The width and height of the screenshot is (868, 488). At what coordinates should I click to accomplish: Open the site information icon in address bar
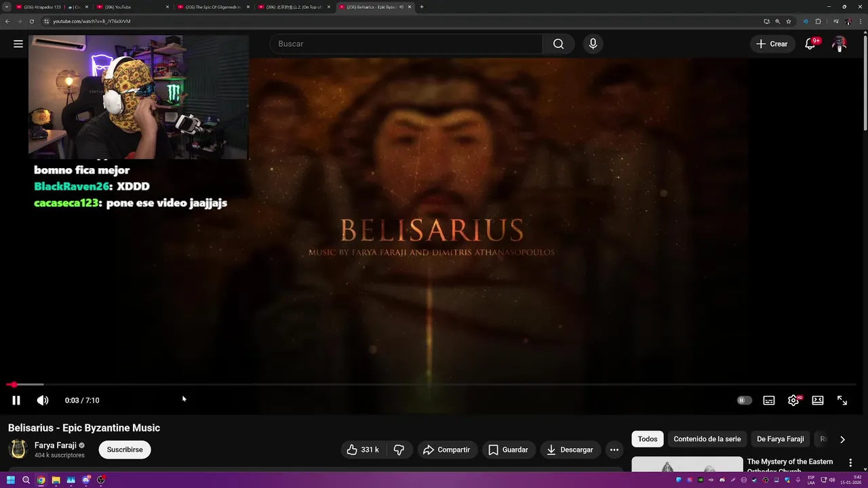coord(46,21)
